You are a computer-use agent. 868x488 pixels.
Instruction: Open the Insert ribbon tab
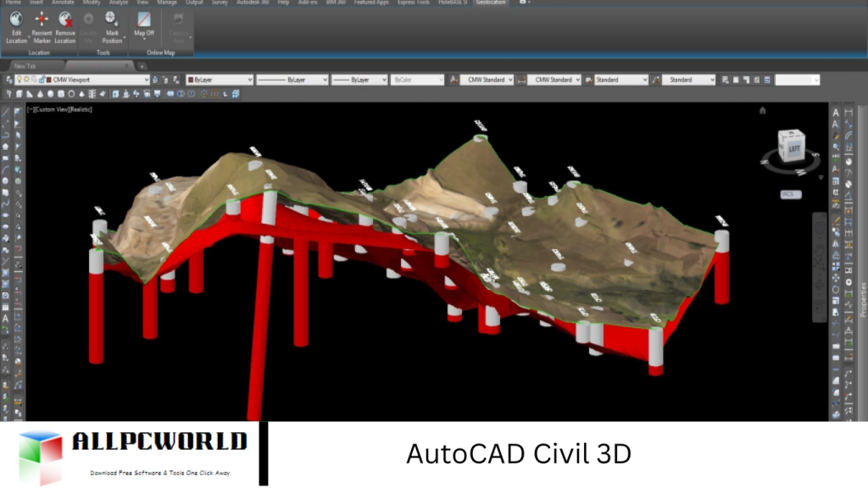click(x=36, y=3)
